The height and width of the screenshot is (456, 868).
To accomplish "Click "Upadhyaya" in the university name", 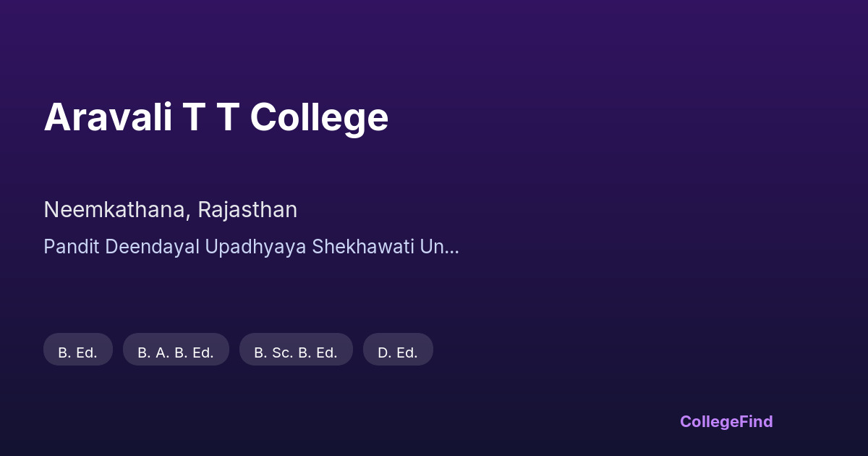I will pos(256,247).
